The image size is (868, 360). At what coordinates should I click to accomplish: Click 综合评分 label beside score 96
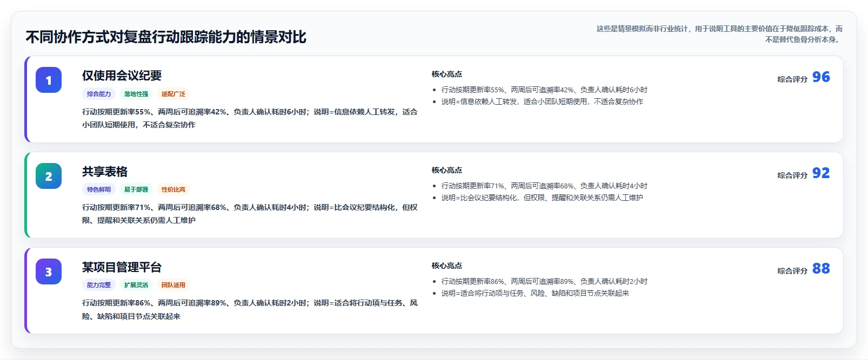pos(792,79)
